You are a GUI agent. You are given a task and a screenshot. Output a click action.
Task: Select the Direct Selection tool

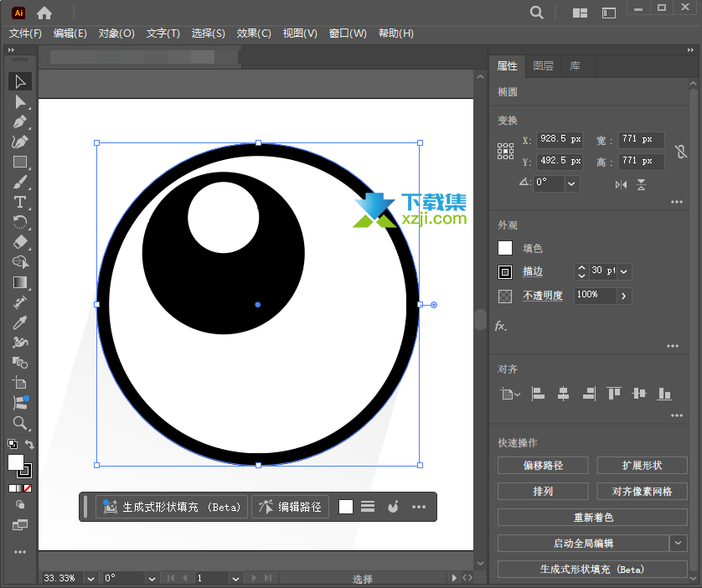tap(20, 101)
